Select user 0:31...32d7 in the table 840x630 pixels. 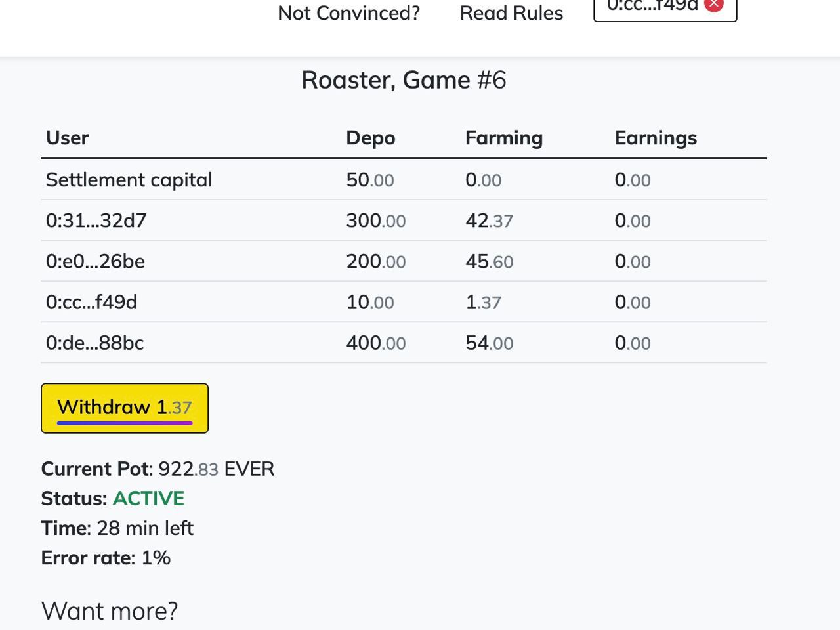pos(96,220)
